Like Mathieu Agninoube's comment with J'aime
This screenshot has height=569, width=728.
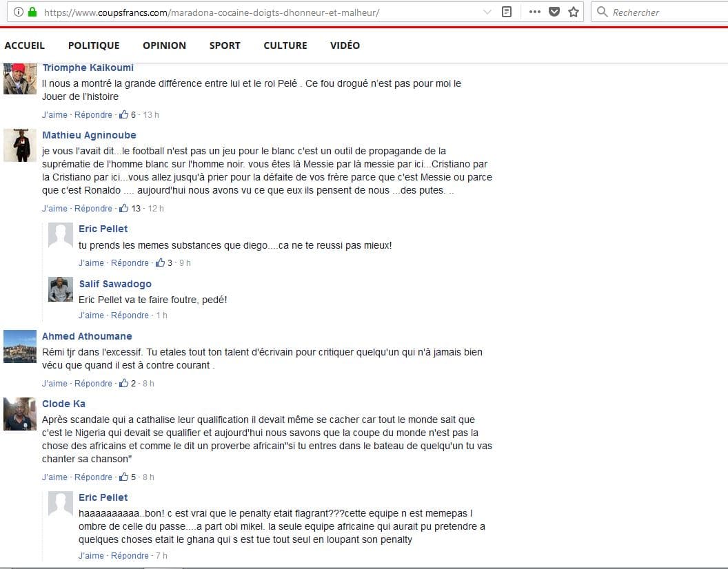pos(54,209)
